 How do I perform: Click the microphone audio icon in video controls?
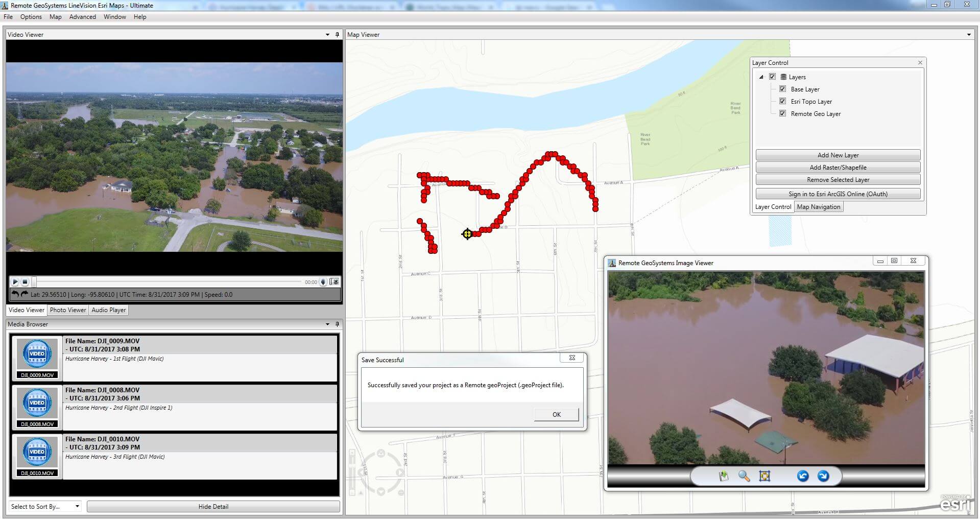(323, 282)
